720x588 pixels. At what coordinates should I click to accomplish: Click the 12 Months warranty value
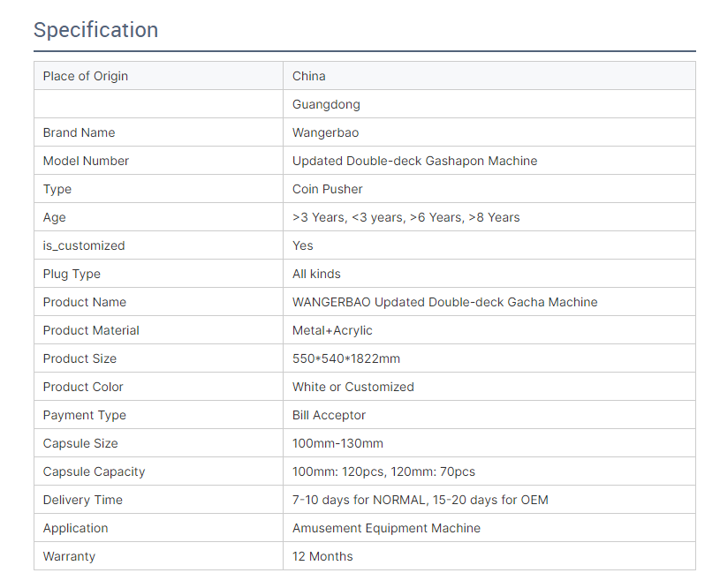tap(322, 556)
